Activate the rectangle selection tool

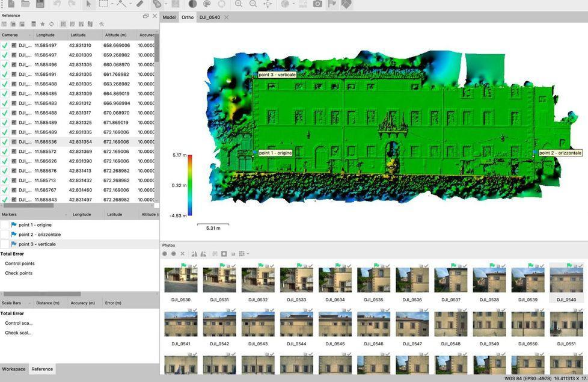pos(103,4)
